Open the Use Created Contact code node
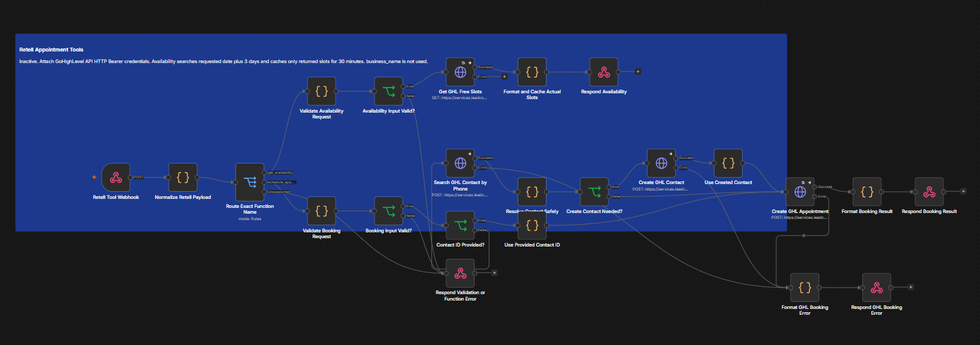 pyautogui.click(x=728, y=163)
